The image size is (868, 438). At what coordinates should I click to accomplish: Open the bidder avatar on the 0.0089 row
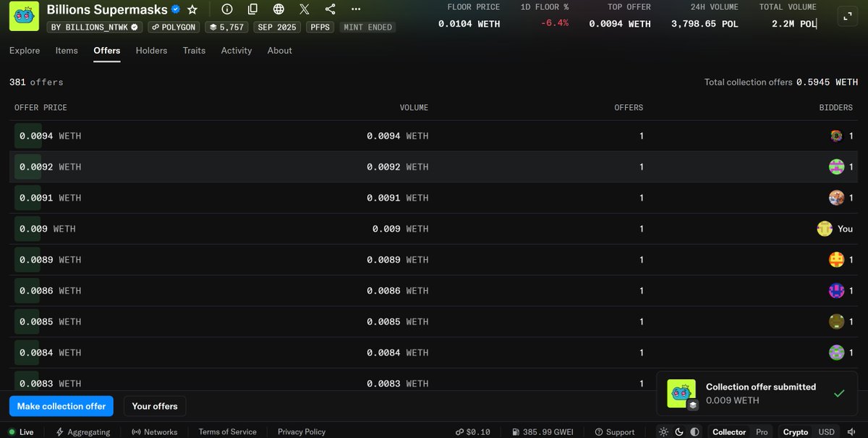(836, 260)
